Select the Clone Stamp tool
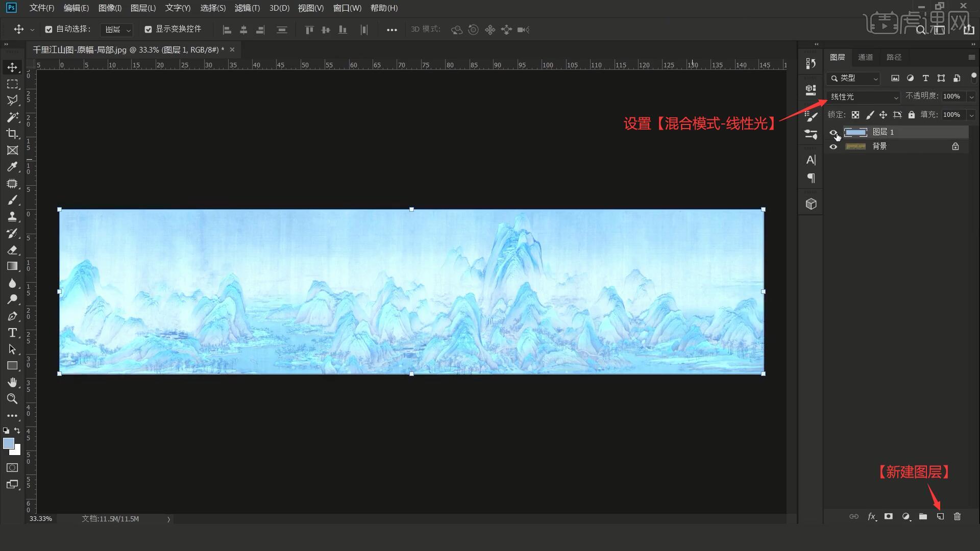The image size is (980, 551). point(12,216)
